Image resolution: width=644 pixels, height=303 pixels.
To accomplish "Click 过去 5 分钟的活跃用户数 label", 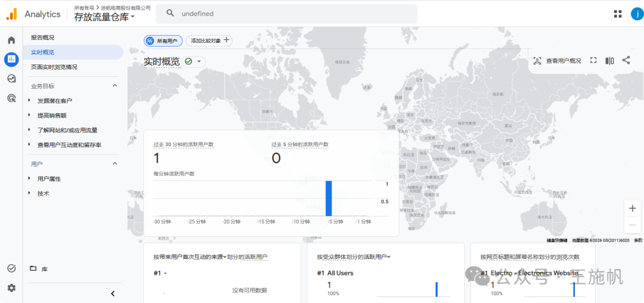I will [x=300, y=144].
